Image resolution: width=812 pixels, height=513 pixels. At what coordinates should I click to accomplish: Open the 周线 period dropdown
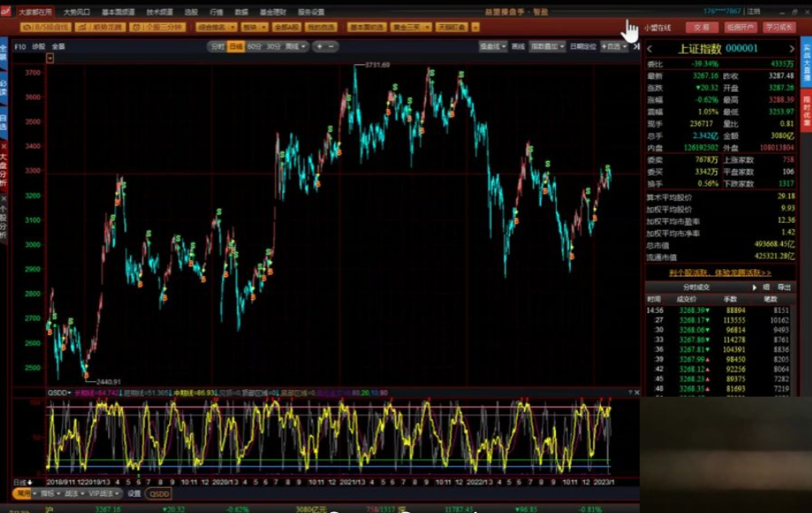click(295, 46)
